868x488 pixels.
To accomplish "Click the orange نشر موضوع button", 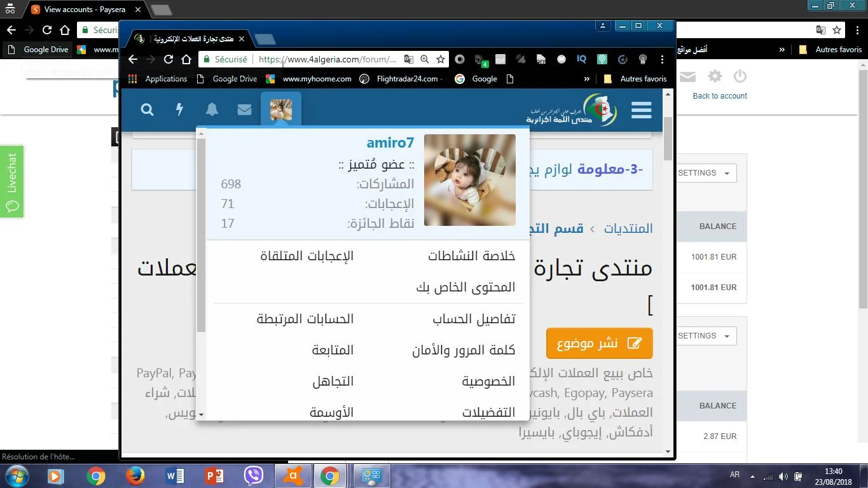I will click(x=599, y=344).
